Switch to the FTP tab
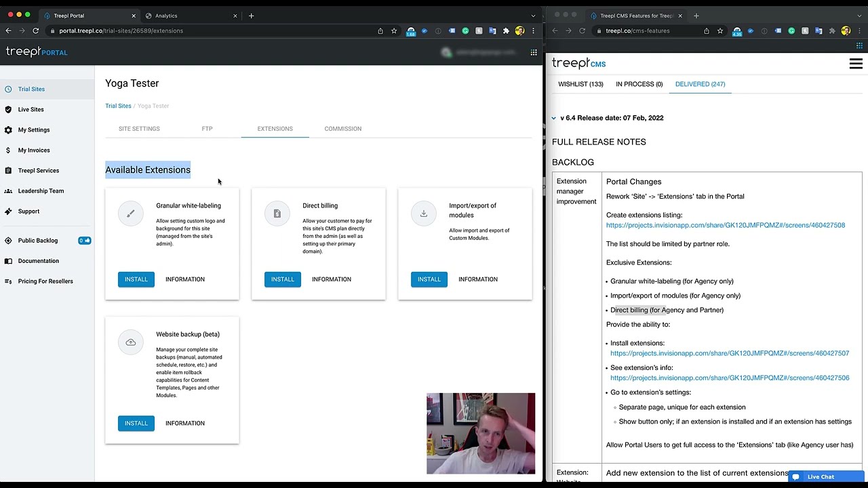The width and height of the screenshot is (868, 488). pos(207,129)
